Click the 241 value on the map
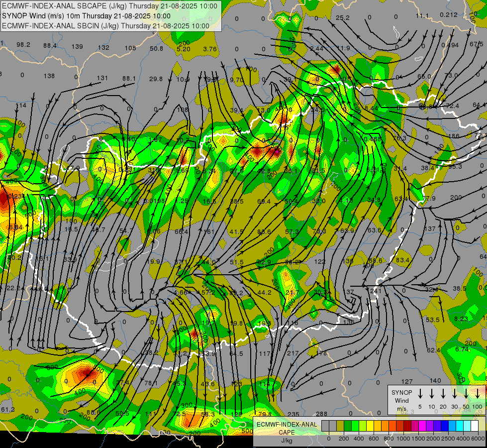Screen dimensions: 487x448 click(376, 291)
